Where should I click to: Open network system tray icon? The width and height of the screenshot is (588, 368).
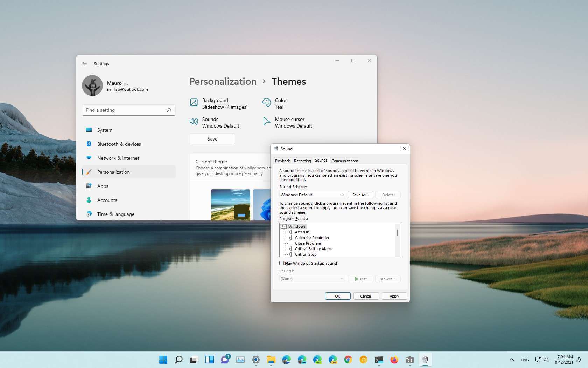pyautogui.click(x=538, y=360)
